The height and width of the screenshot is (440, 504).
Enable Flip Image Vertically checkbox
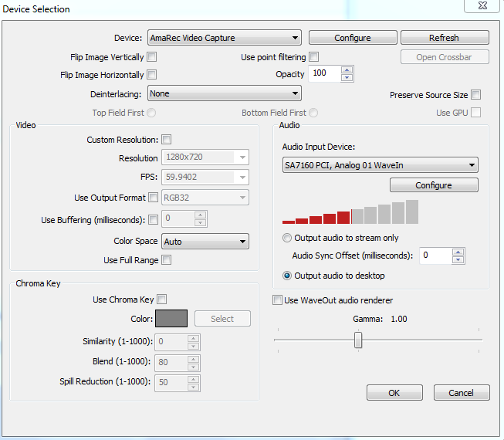[152, 57]
